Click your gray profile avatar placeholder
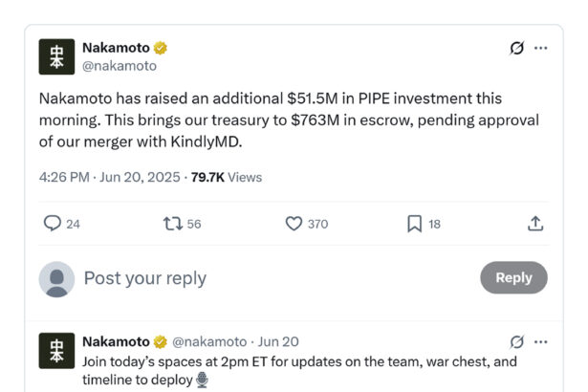This screenshot has width=588, height=392. click(x=56, y=278)
